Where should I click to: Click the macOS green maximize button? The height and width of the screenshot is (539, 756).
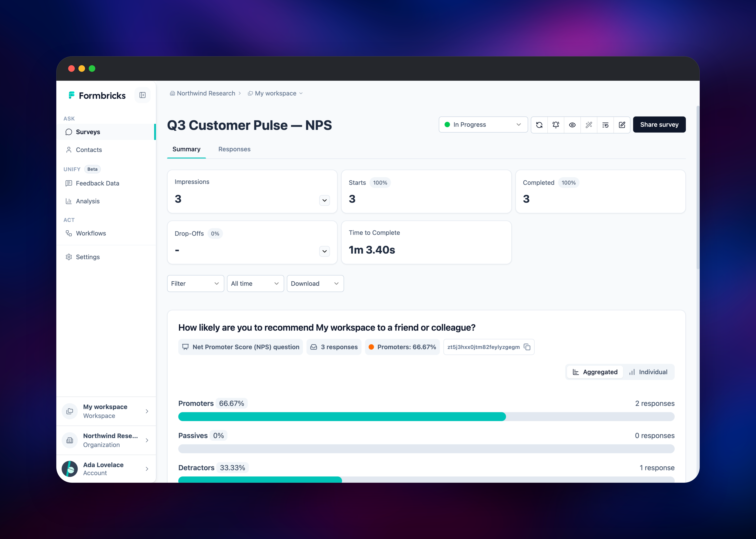92,68
